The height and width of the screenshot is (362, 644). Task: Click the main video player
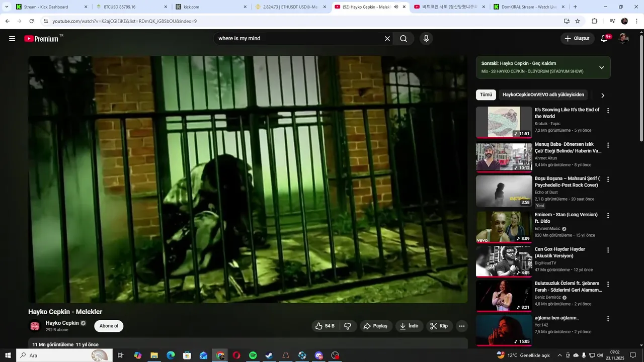coord(248,179)
